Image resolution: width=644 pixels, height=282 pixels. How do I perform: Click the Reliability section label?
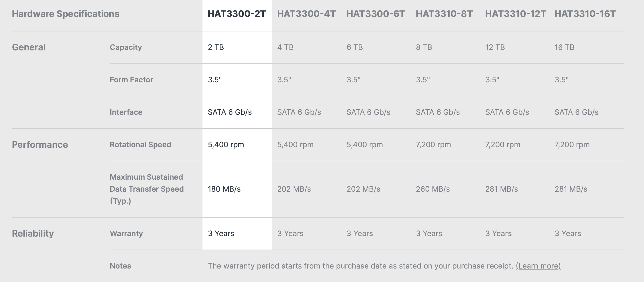pyautogui.click(x=33, y=233)
